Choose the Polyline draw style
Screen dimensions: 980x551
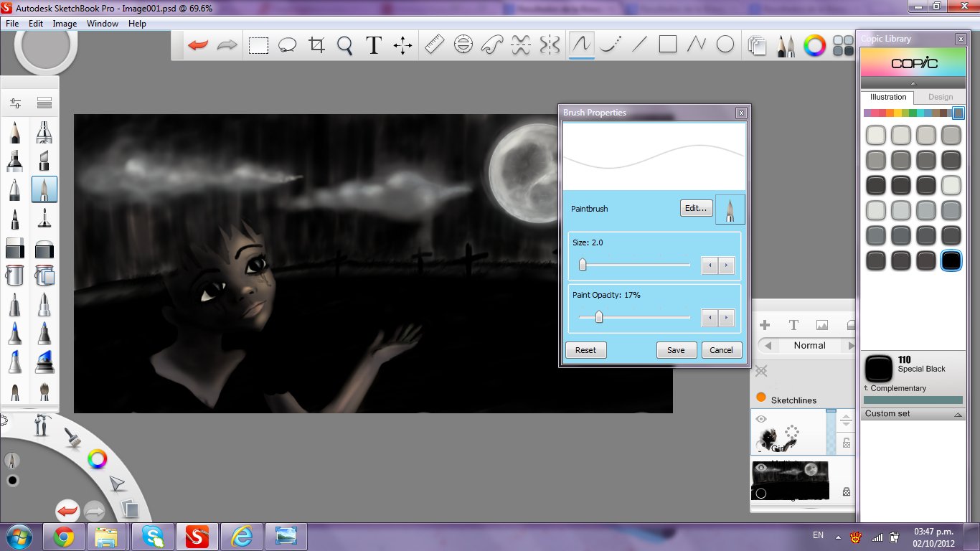pyautogui.click(x=697, y=44)
